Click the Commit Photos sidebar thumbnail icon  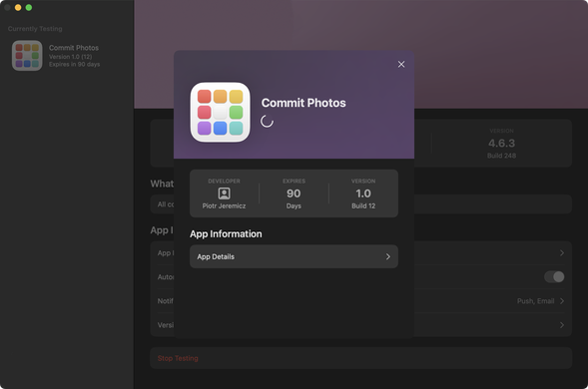(x=27, y=56)
